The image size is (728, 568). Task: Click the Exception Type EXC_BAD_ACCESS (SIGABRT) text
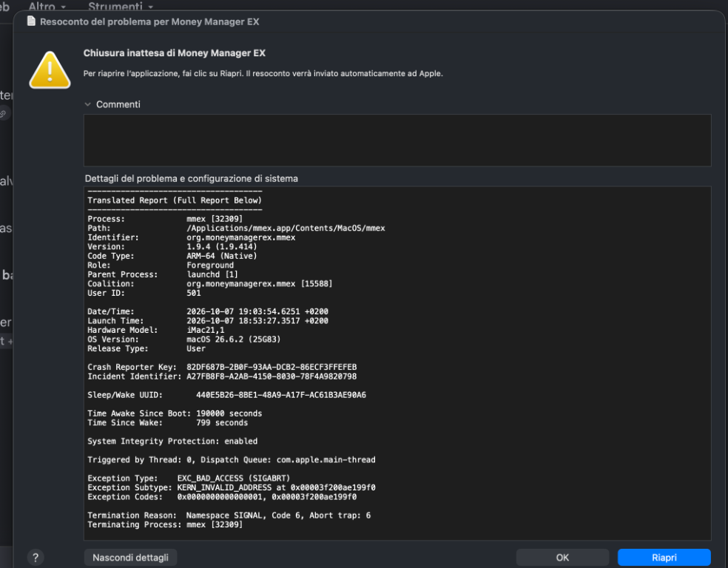tap(234, 479)
